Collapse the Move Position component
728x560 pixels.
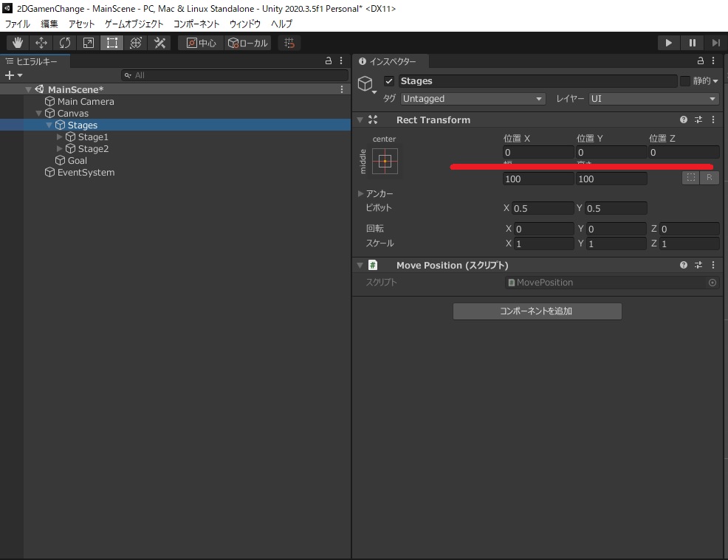click(360, 265)
